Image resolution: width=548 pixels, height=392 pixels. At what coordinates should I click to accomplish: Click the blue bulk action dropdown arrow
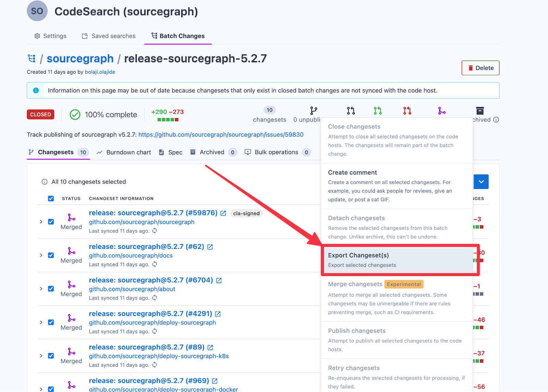click(481, 182)
